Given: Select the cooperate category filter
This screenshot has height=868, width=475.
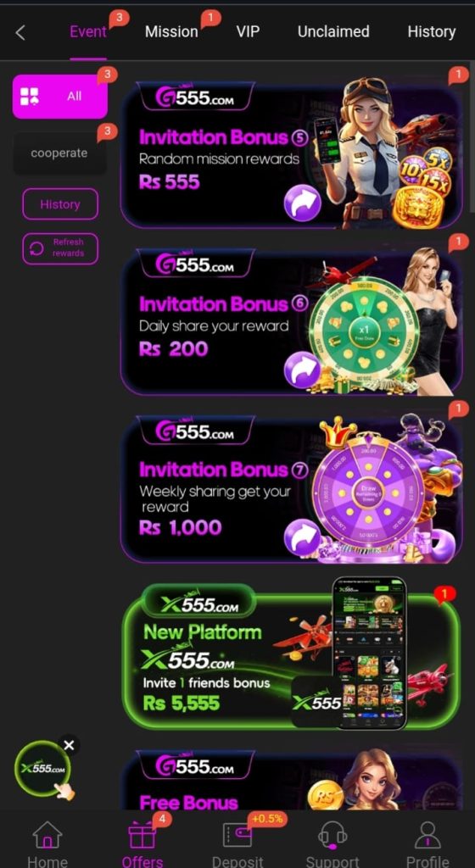Looking at the screenshot, I should click(x=59, y=153).
